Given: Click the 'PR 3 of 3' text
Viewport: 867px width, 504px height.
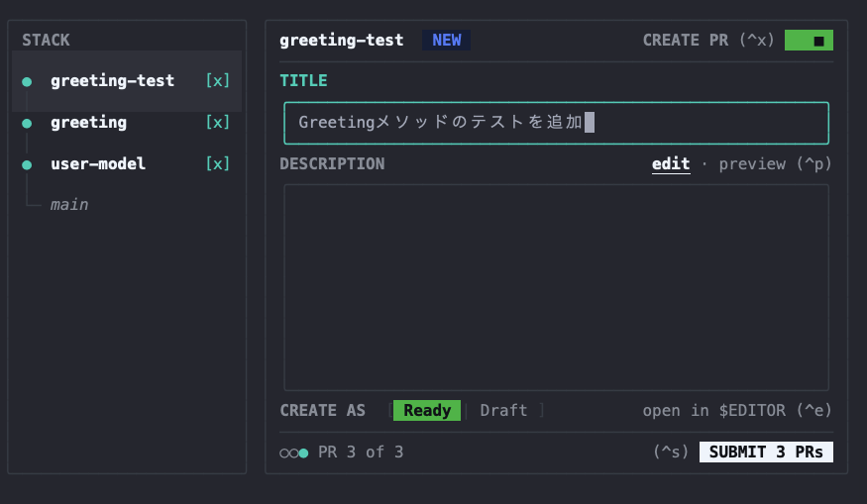Looking at the screenshot, I should coord(361,453).
